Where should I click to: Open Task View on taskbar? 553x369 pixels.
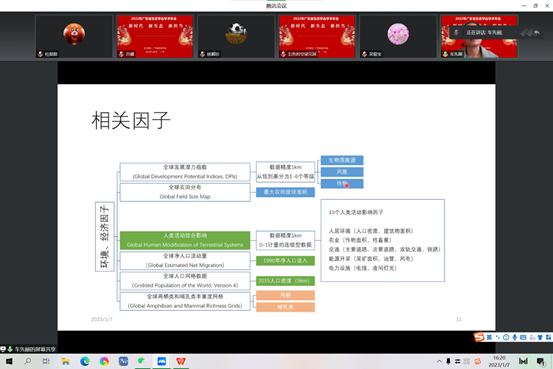46,361
